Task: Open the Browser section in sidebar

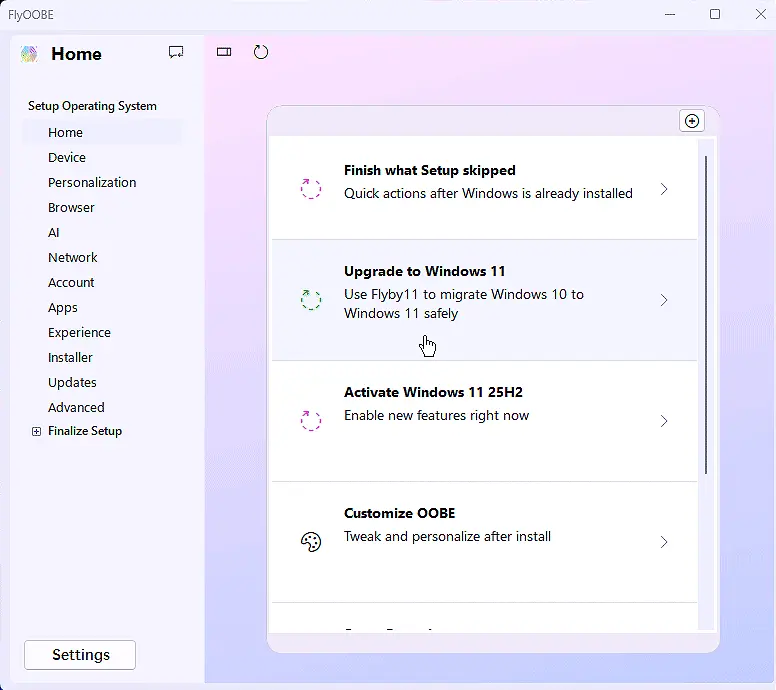Action: [71, 207]
